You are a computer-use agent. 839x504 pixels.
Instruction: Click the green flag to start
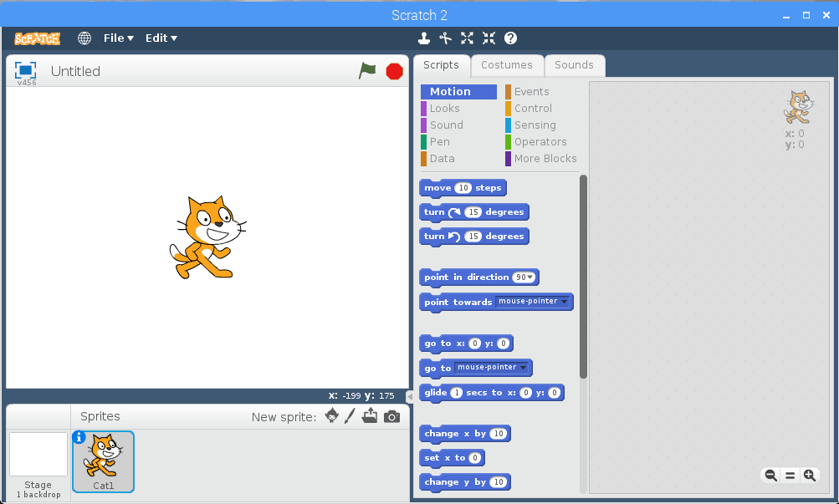[x=367, y=71]
